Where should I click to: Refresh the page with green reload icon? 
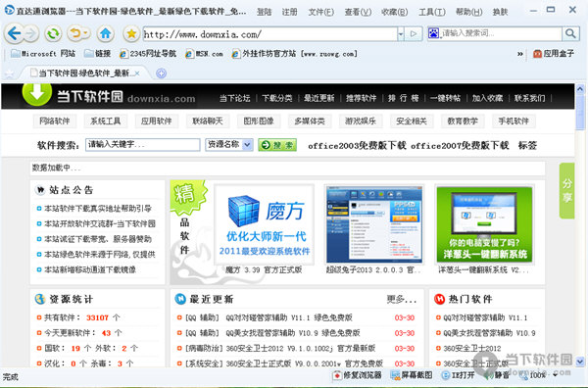click(x=53, y=34)
